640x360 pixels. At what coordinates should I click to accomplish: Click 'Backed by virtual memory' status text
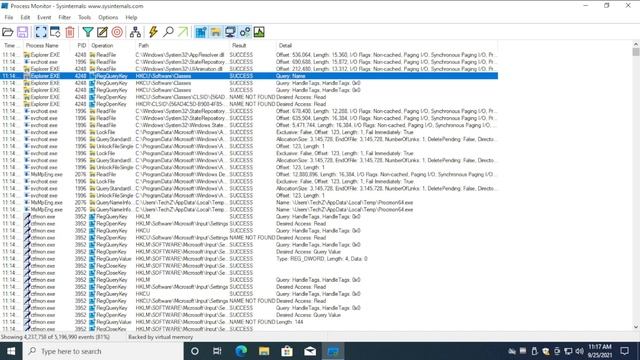point(160,337)
